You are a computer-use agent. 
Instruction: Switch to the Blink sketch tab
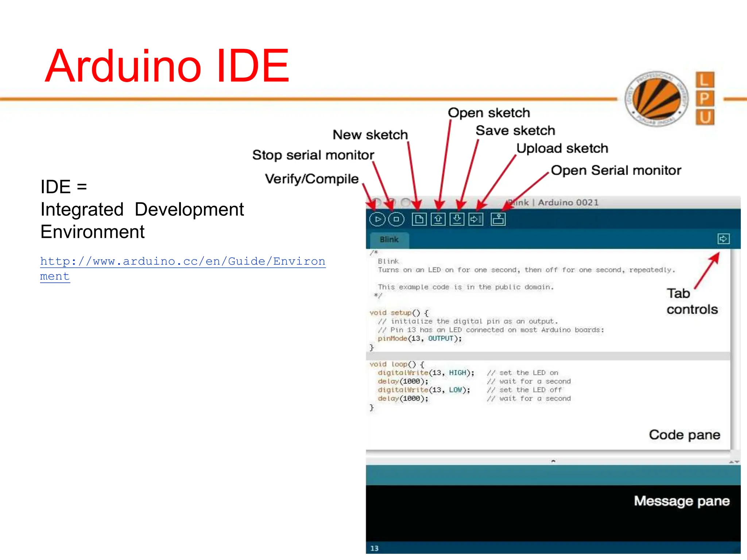[389, 240]
